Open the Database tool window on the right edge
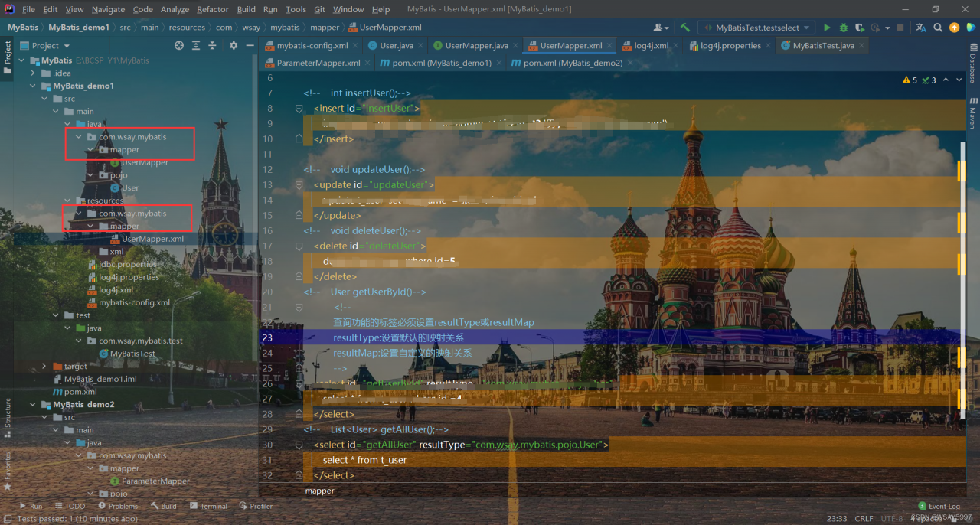This screenshot has height=525, width=980. [973, 64]
